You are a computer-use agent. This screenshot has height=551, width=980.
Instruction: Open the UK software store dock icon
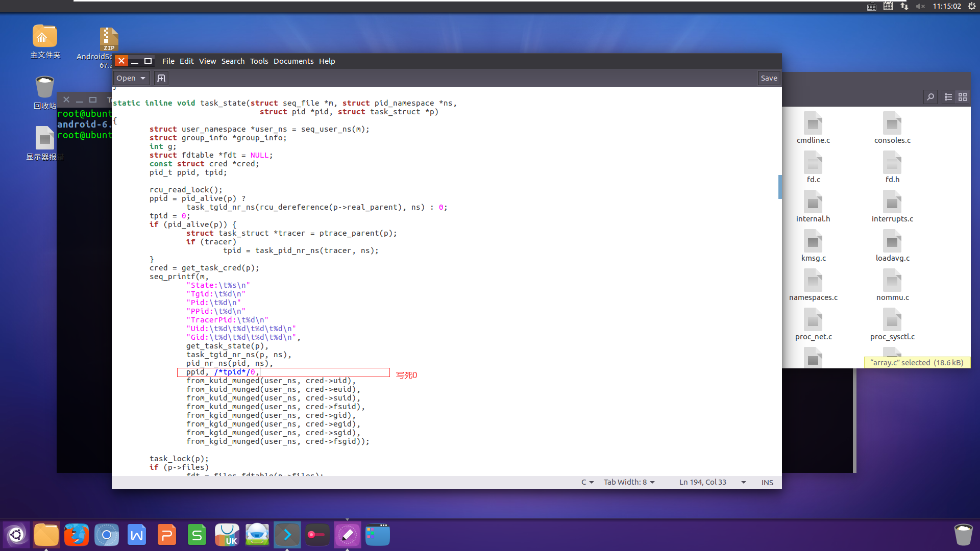pos(227,535)
